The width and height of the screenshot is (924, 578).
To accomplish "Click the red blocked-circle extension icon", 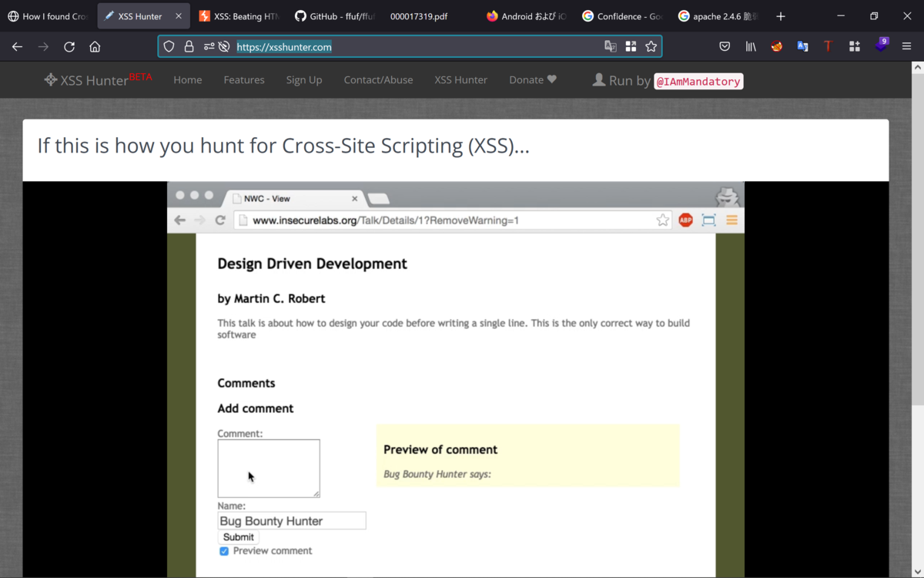I will (777, 47).
